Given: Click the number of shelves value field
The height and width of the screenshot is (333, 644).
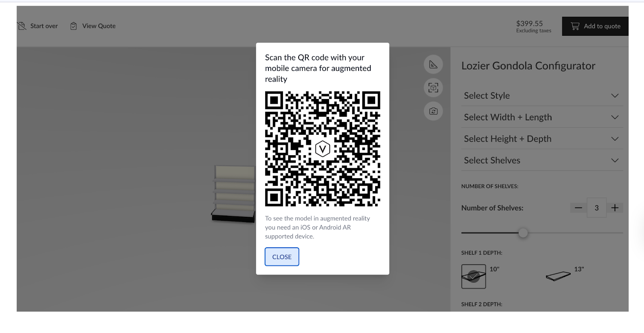Looking at the screenshot, I should coord(597,208).
